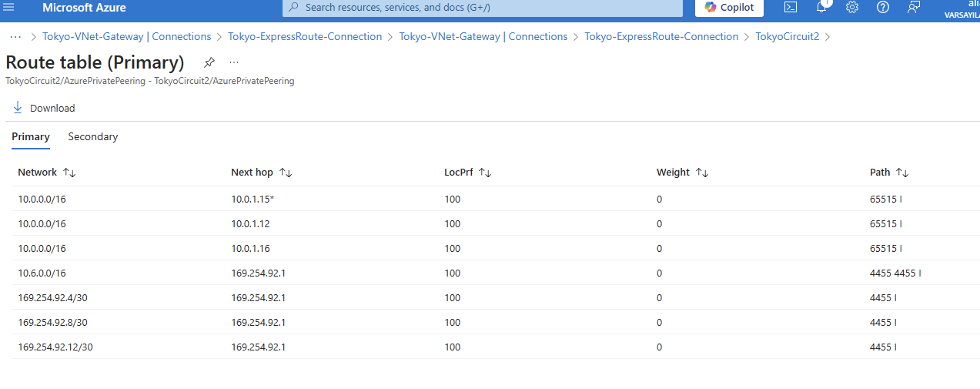
Task: Select the 169.254.92.12/30 network cell
Action: [55, 347]
